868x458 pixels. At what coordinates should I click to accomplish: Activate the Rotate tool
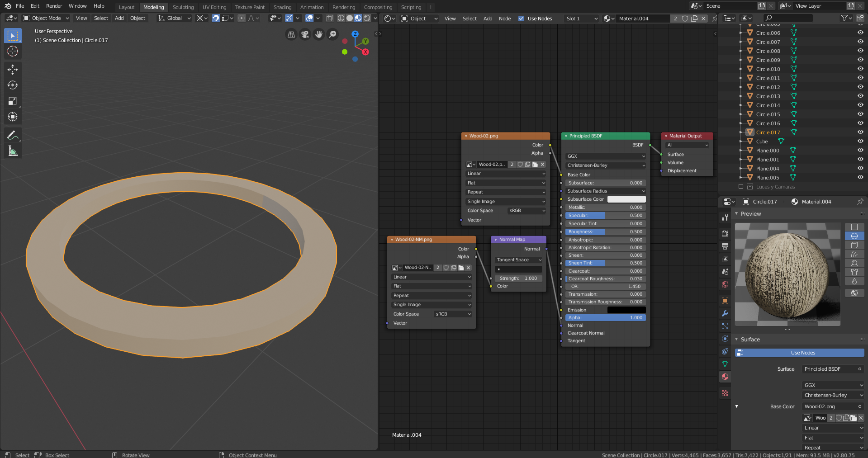point(13,85)
